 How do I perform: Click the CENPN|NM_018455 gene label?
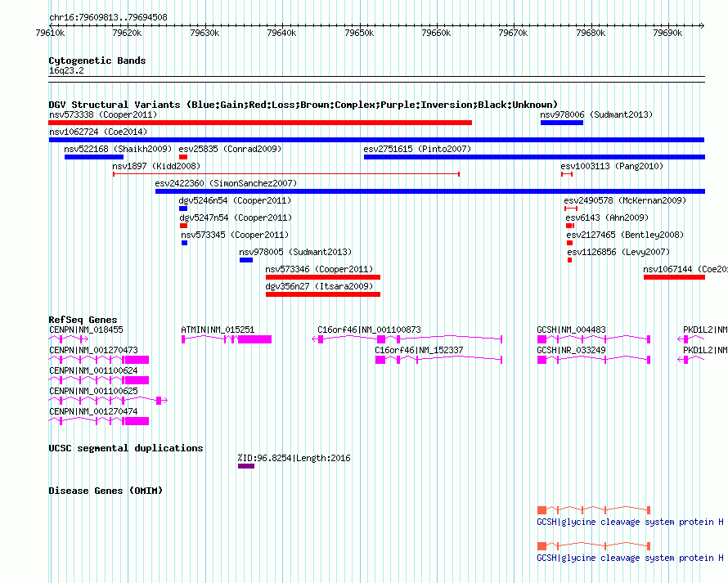point(86,330)
